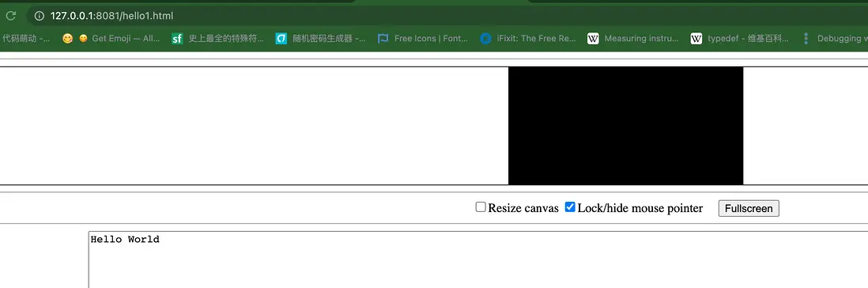Click the site information icon in address bar
The height and width of the screenshot is (288, 868).
(39, 16)
